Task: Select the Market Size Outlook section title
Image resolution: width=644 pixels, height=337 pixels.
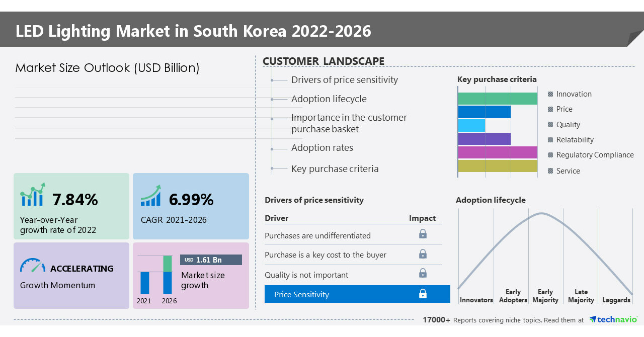Action: 107,68
